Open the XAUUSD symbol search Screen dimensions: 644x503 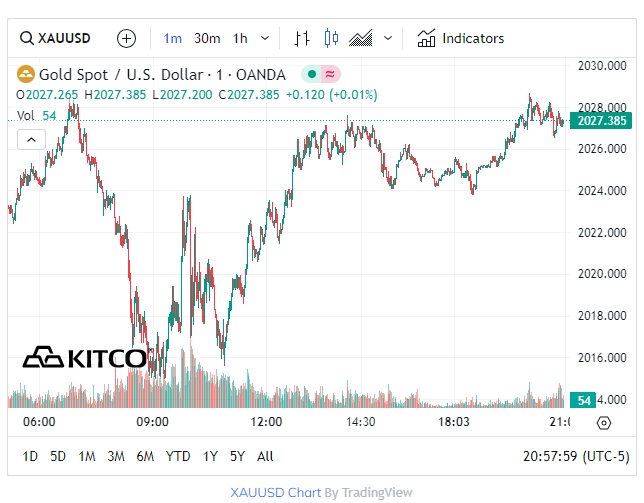[x=55, y=38]
